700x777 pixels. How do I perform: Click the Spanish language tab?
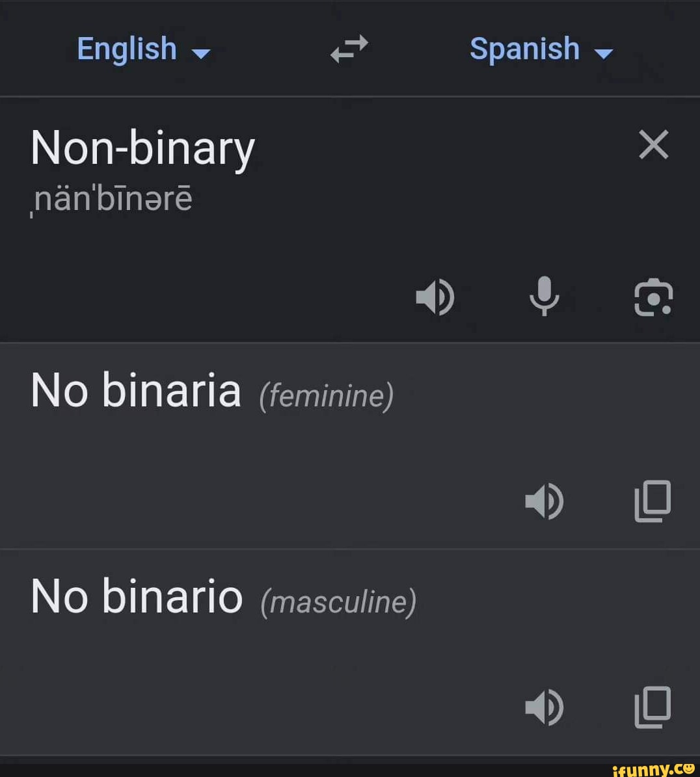tap(524, 49)
